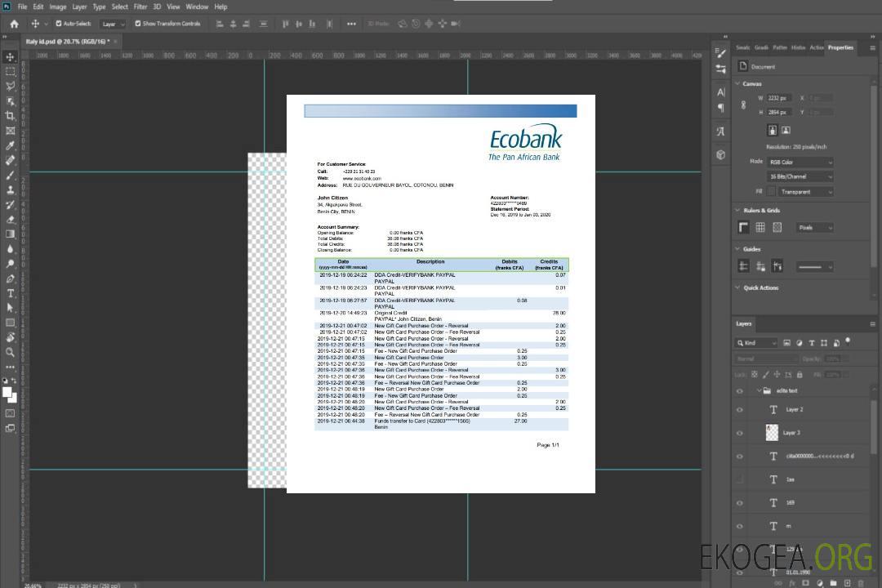Open the Filter menu
This screenshot has width=882, height=588.
140,7
